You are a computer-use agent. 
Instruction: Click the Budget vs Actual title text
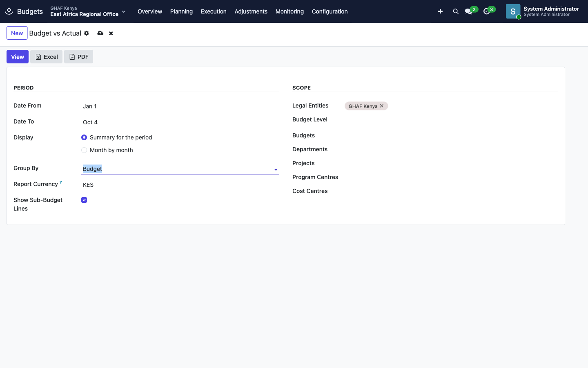55,33
